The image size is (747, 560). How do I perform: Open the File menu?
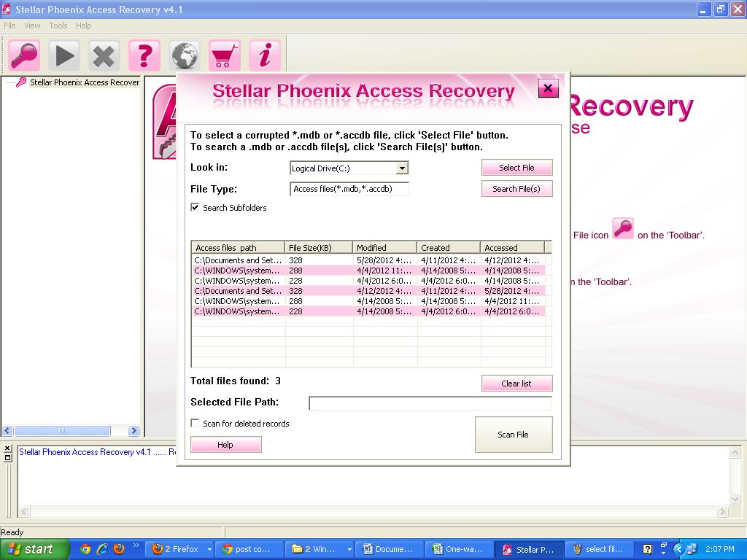tap(9, 26)
